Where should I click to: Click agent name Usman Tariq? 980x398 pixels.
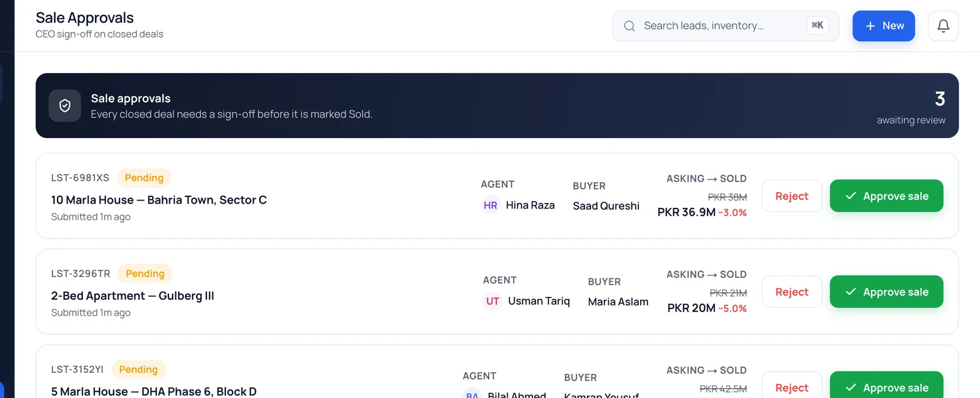tap(539, 301)
